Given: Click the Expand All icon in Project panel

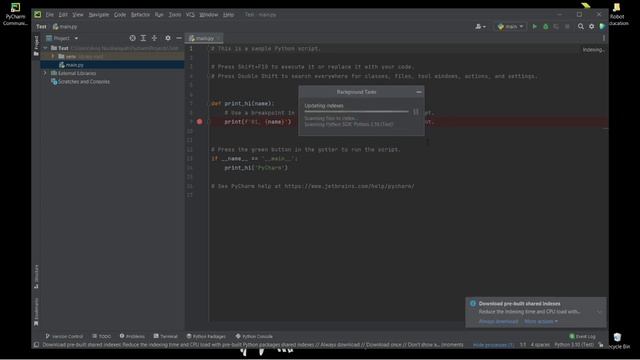Looking at the screenshot, I should (x=143, y=38).
